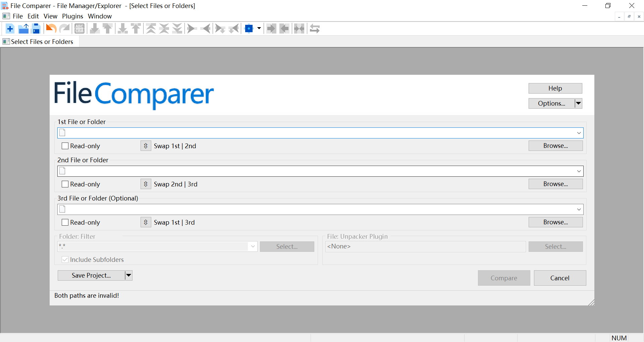Click the orange Undo arrow icon
The image size is (644, 342).
pyautogui.click(x=51, y=29)
